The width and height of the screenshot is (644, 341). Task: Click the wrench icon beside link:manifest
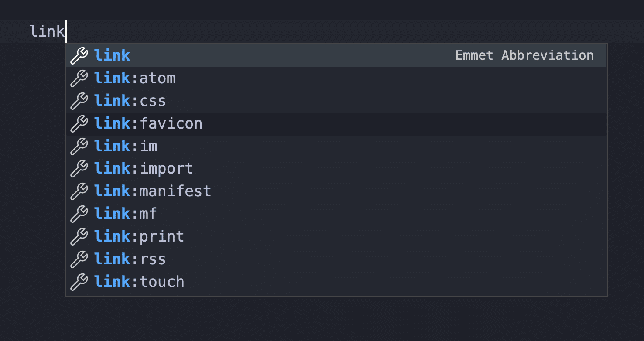tap(79, 191)
